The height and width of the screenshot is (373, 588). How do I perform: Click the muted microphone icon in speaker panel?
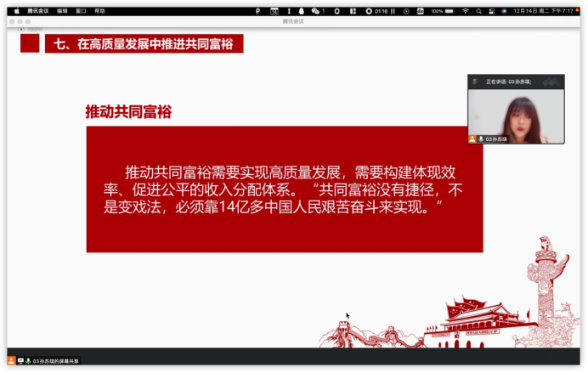pos(475,82)
